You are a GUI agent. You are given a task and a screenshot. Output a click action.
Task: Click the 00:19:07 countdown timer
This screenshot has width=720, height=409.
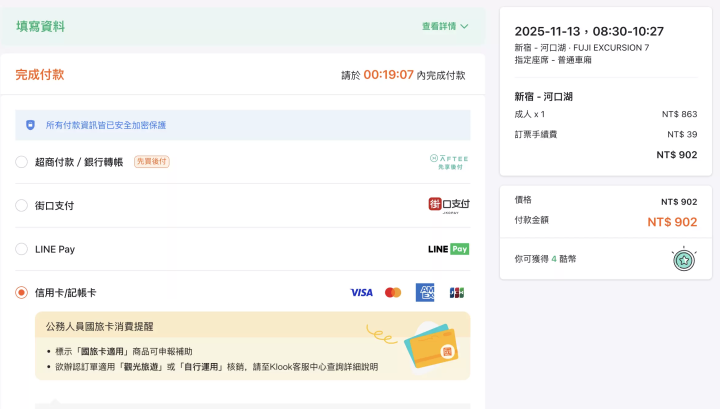(388, 75)
